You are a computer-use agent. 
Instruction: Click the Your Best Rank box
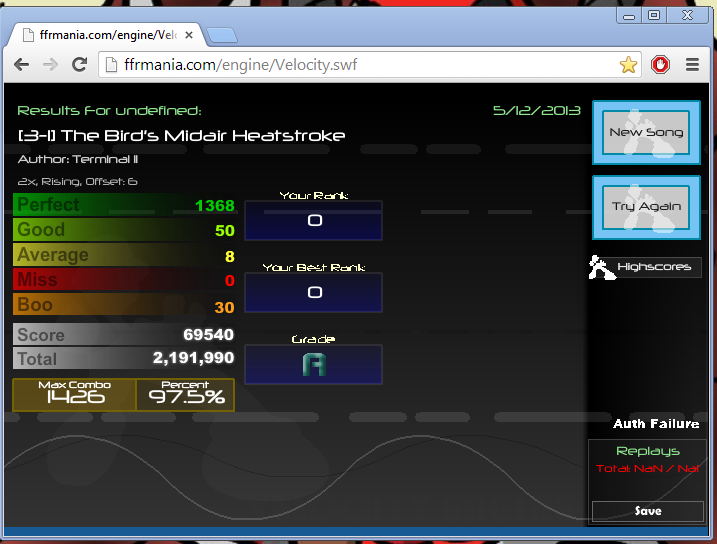[x=314, y=292]
